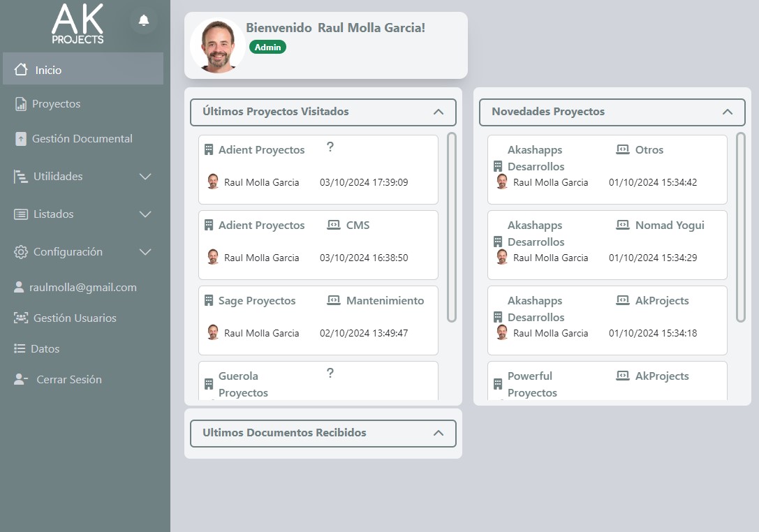Click the Bienvenido Raul Molla Garcia heading
The width and height of the screenshot is (759, 532).
(335, 28)
